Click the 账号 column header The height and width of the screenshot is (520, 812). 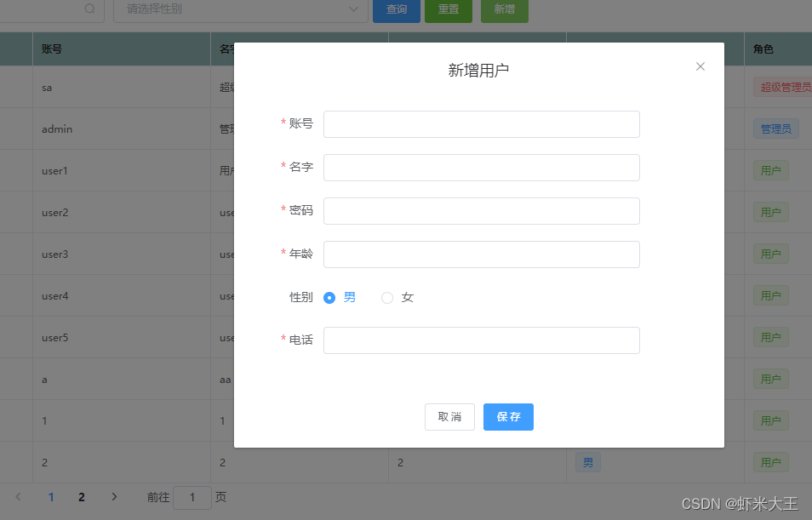[122, 49]
